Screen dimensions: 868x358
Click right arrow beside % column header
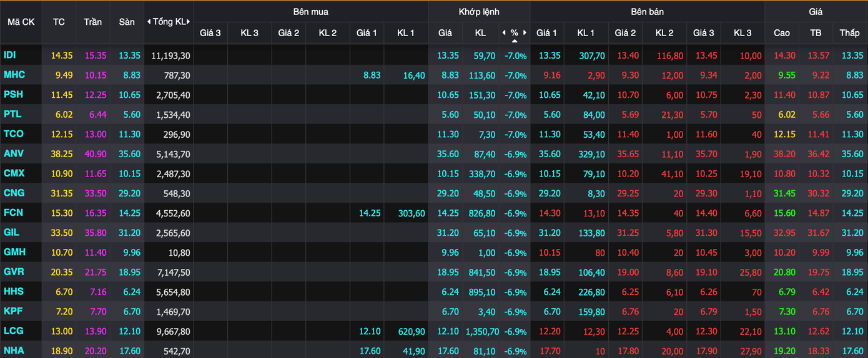pyautogui.click(x=525, y=32)
